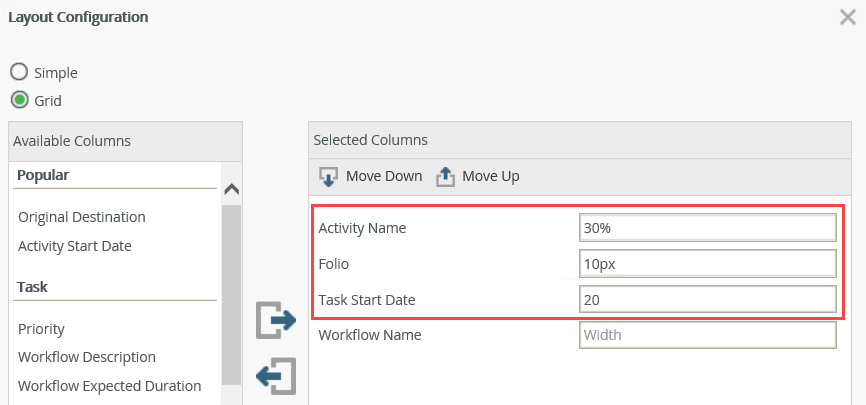Click the Task Start Date width field
This screenshot has width=866, height=405.
(707, 299)
